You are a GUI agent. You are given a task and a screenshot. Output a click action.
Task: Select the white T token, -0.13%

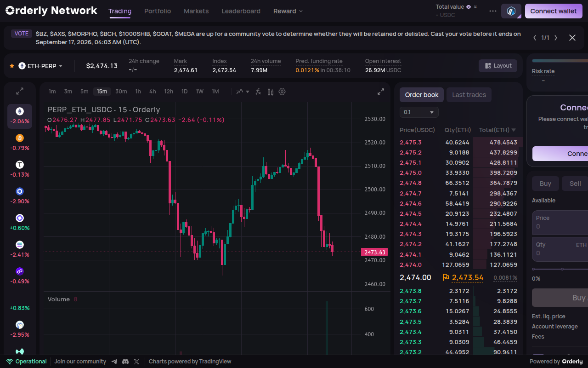20,169
